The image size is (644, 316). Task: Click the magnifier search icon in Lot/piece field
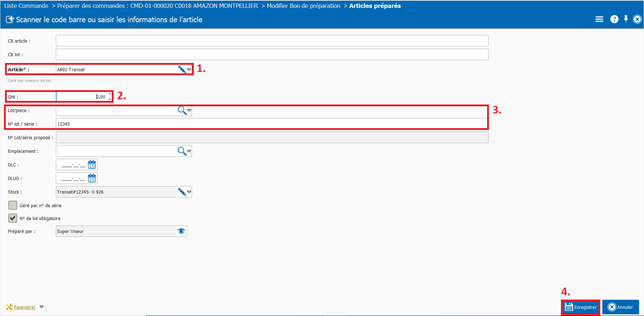182,111
